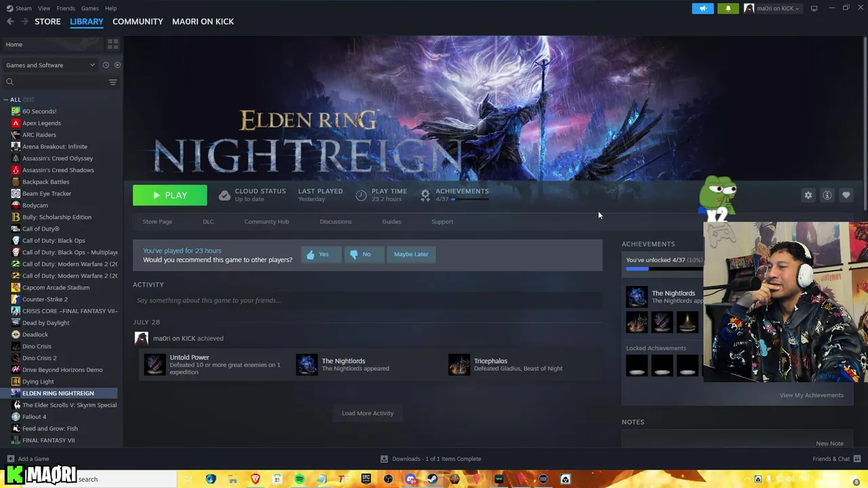Open the Discussions link
The image size is (868, 488).
(336, 222)
